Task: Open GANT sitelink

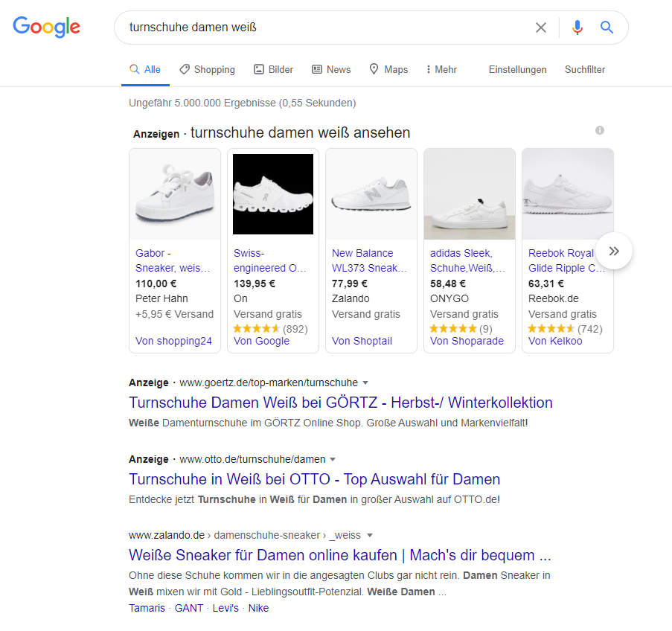Action: coord(188,608)
